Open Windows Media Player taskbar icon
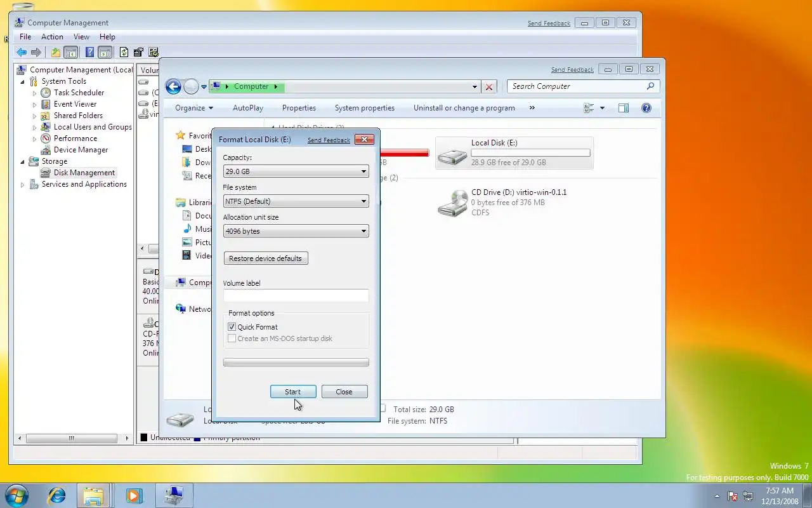 134,495
